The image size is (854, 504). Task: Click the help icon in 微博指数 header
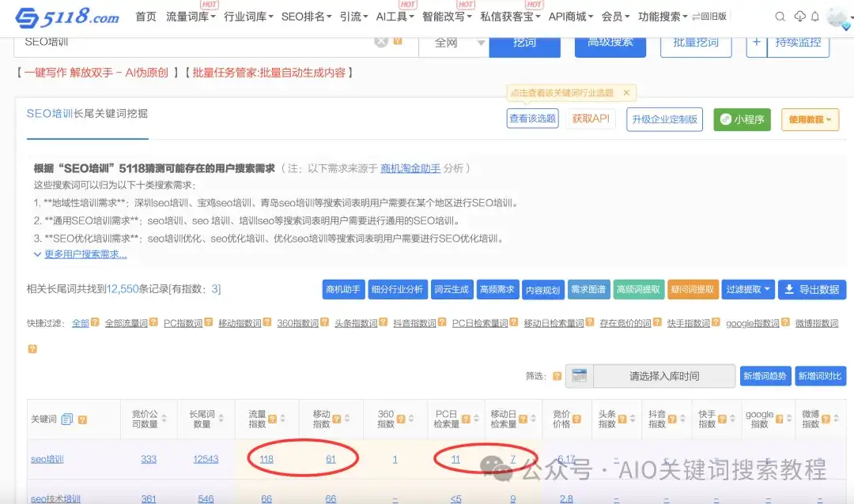(826, 419)
